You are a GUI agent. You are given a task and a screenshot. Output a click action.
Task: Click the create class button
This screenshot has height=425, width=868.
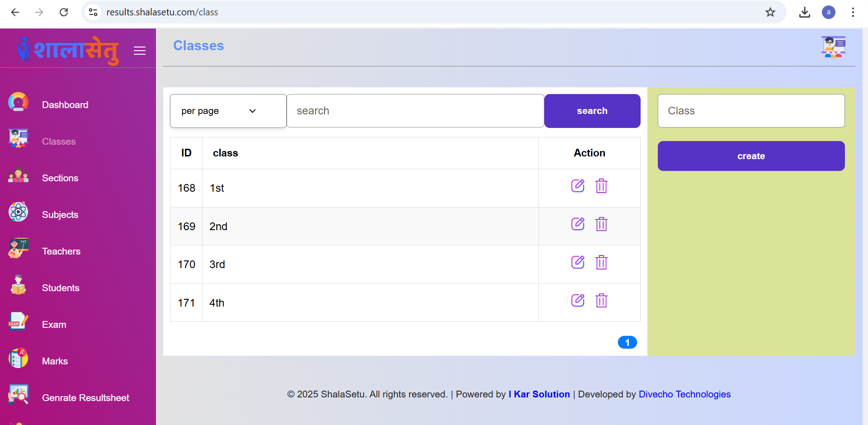751,156
